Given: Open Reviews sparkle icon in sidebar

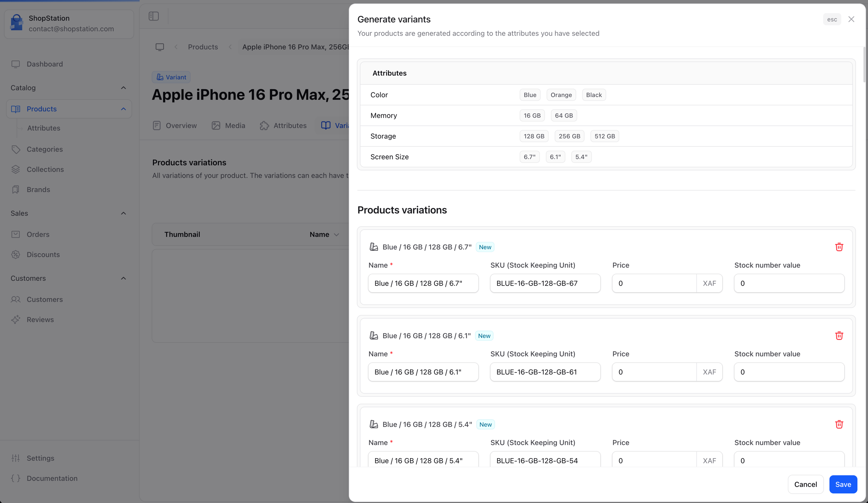Looking at the screenshot, I should click(16, 319).
